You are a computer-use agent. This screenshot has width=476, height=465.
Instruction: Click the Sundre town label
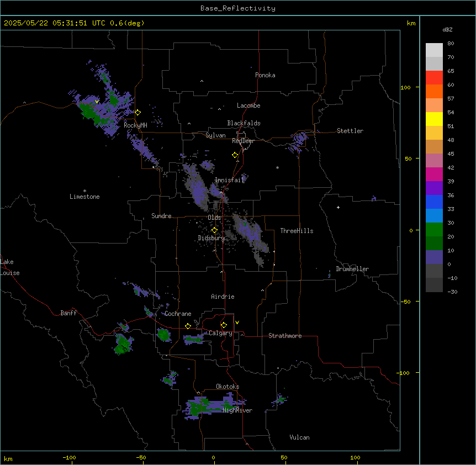pyautogui.click(x=161, y=216)
